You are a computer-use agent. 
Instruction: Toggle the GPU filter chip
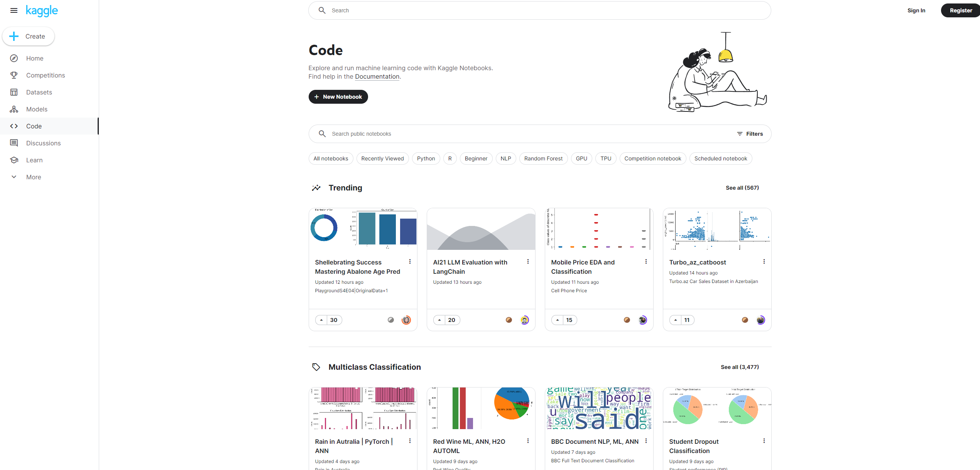pyautogui.click(x=581, y=158)
